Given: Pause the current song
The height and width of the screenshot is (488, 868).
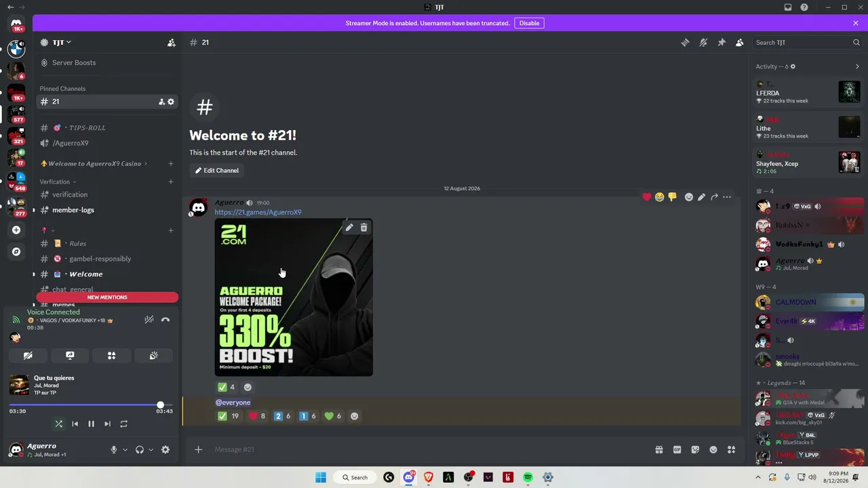Looking at the screenshot, I should pyautogui.click(x=91, y=424).
